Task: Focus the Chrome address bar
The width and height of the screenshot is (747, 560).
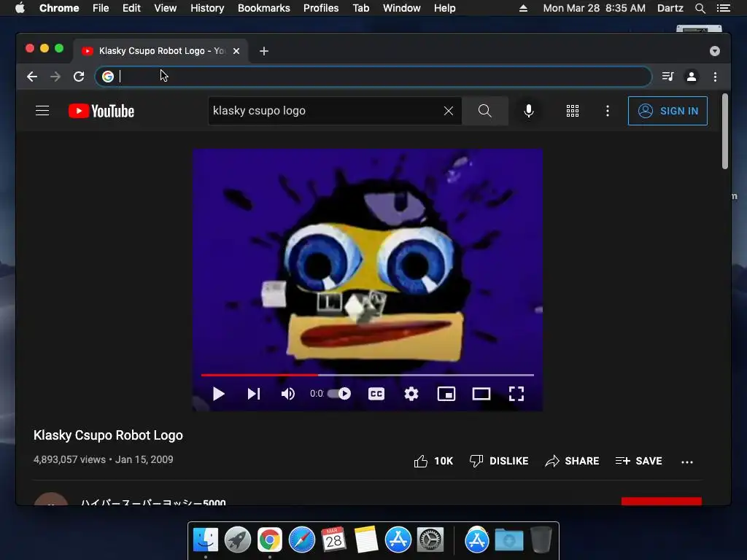Action: [373, 77]
